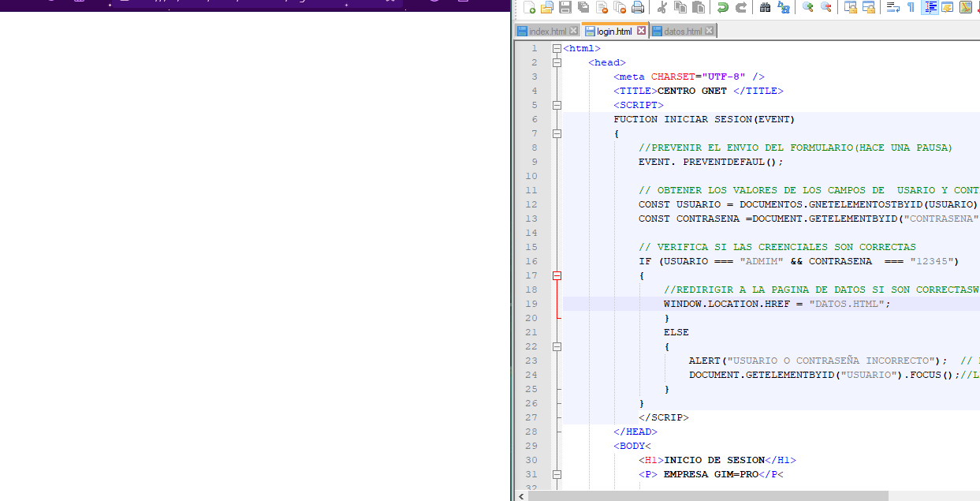Open Find with the binoculars icon
The image size is (980, 501).
765,8
